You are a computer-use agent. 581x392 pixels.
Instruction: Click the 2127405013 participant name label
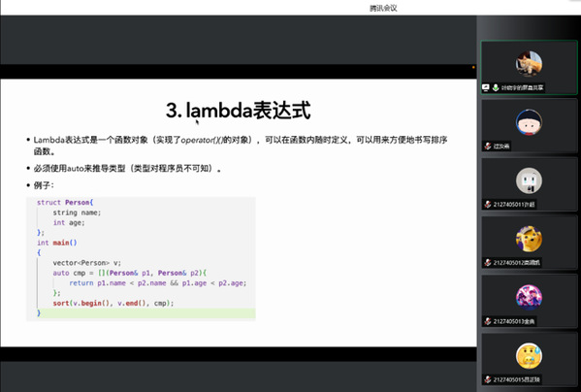pyautogui.click(x=514, y=321)
